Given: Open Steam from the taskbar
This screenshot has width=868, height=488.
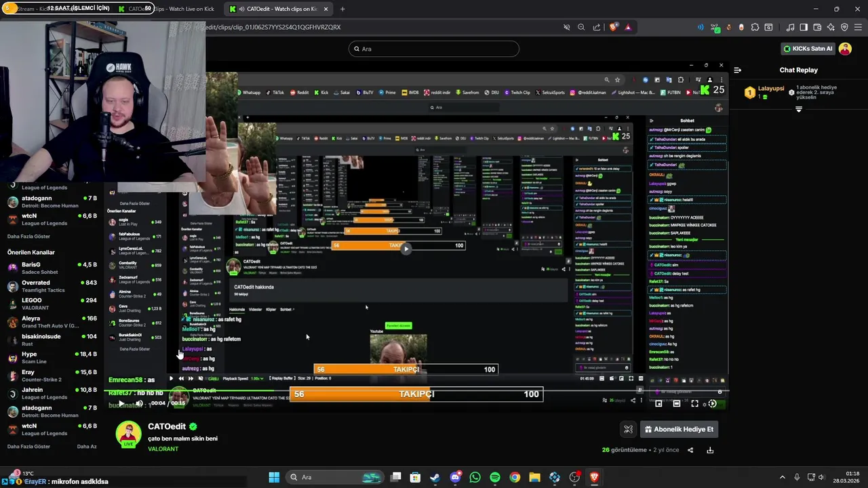Looking at the screenshot, I should [x=435, y=477].
